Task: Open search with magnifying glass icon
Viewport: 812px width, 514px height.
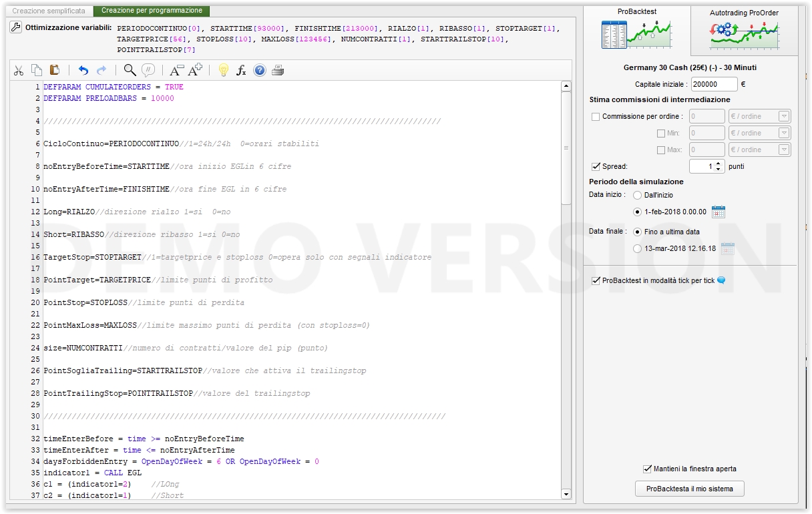Action: (130, 70)
